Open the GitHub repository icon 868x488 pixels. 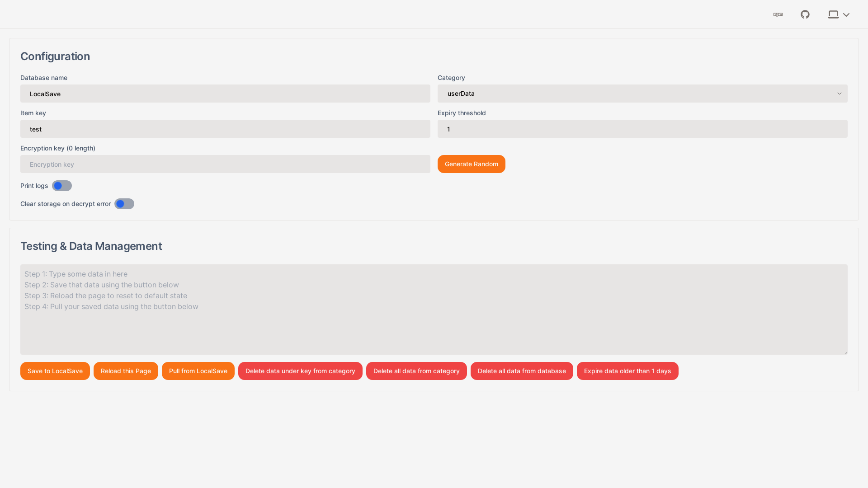(805, 14)
